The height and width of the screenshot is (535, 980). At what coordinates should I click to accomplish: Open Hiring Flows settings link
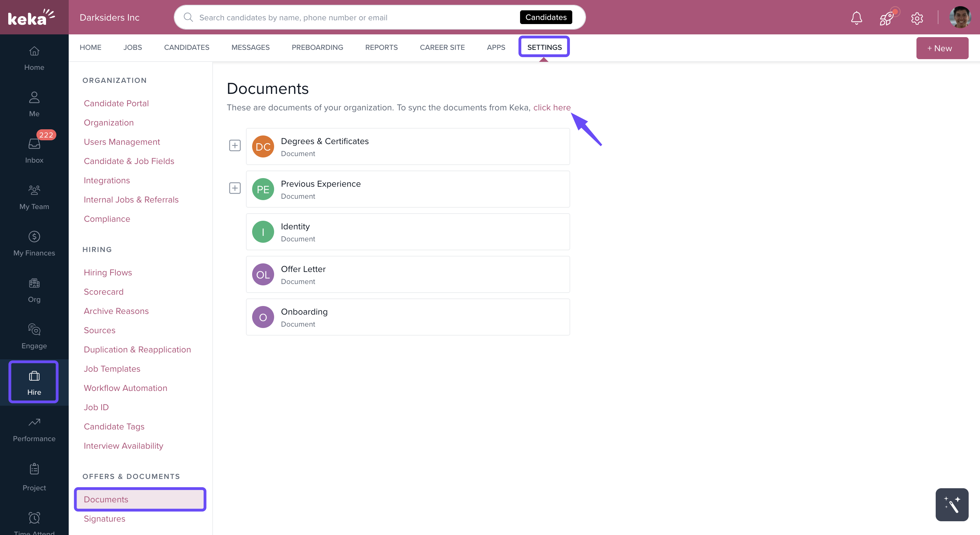tap(108, 272)
